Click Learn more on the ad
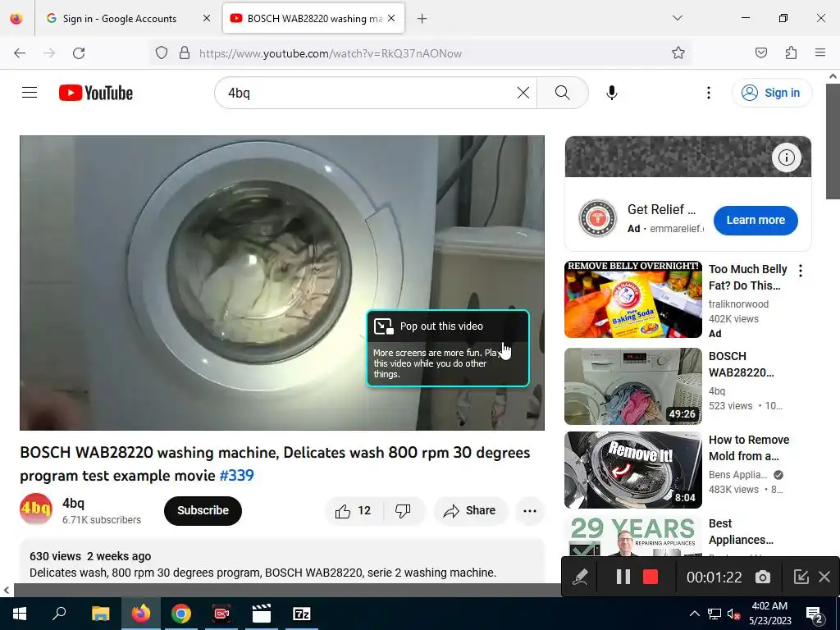Image resolution: width=840 pixels, height=630 pixels. click(756, 220)
